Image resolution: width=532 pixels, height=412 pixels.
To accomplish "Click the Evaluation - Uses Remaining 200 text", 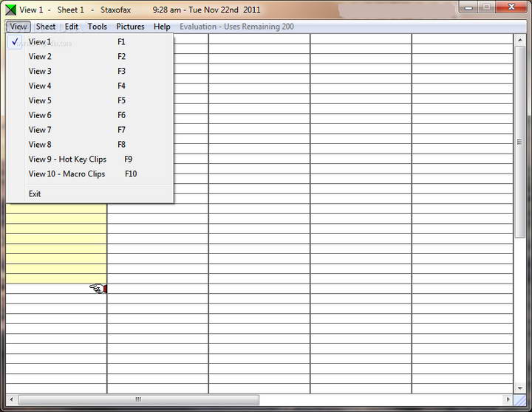I will 237,27.
